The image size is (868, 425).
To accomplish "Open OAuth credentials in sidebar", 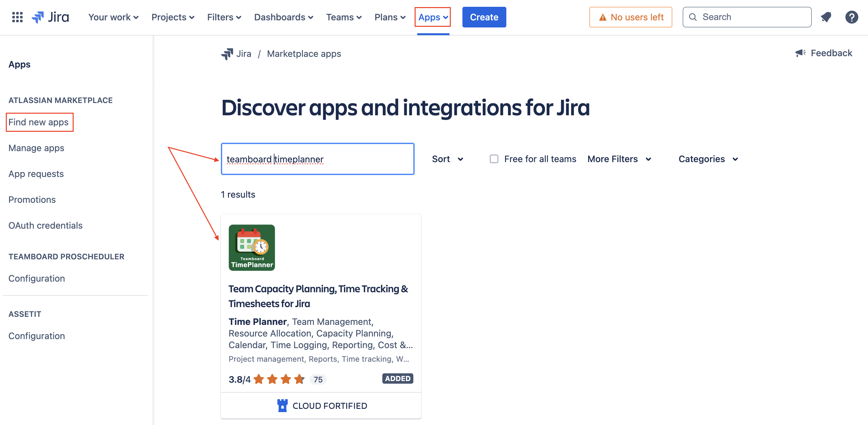I will pos(46,225).
